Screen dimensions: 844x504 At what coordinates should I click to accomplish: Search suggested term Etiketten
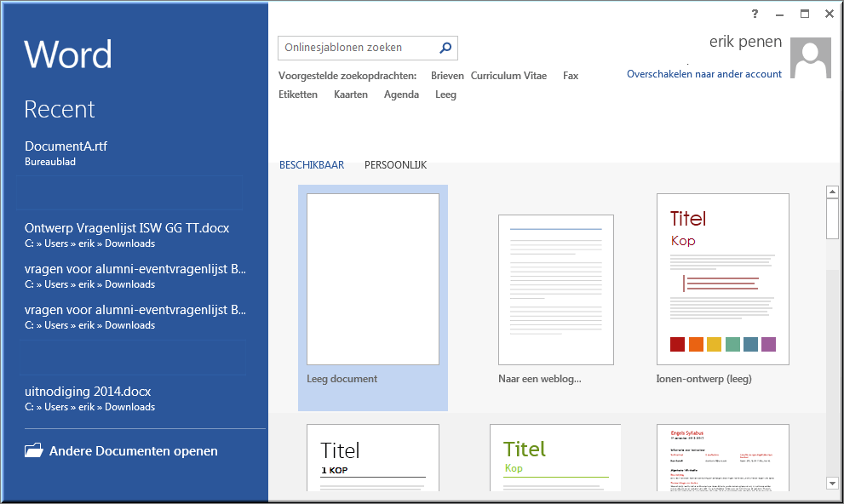click(x=298, y=94)
